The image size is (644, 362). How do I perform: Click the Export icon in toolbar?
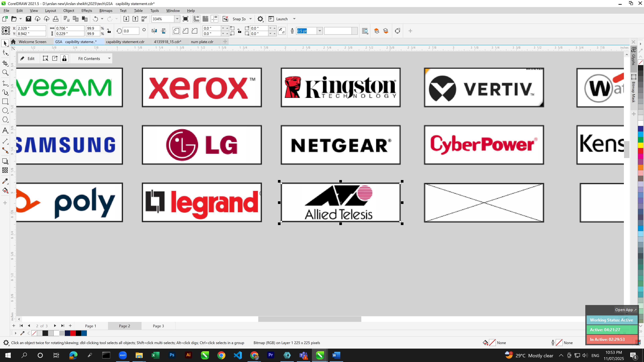(x=135, y=19)
